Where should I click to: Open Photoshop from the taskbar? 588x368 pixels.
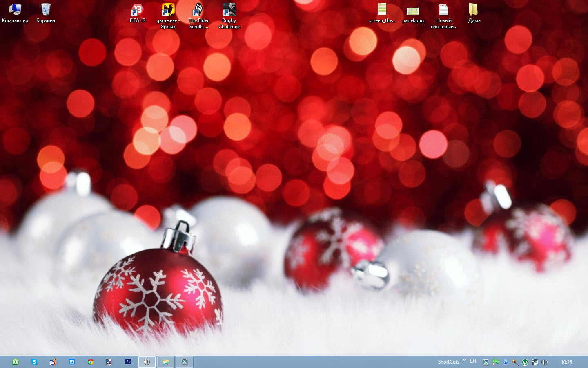coord(128,362)
